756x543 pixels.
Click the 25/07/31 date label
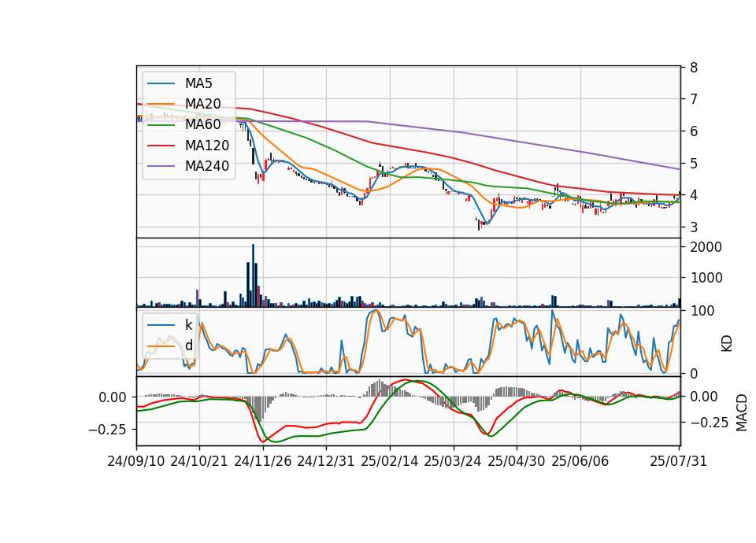coord(678,461)
